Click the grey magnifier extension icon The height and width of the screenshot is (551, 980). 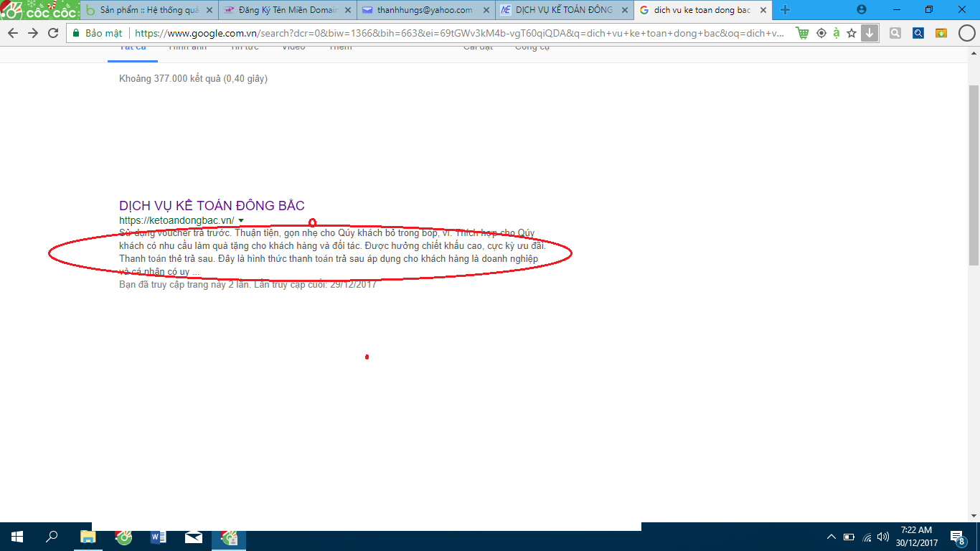895,33
